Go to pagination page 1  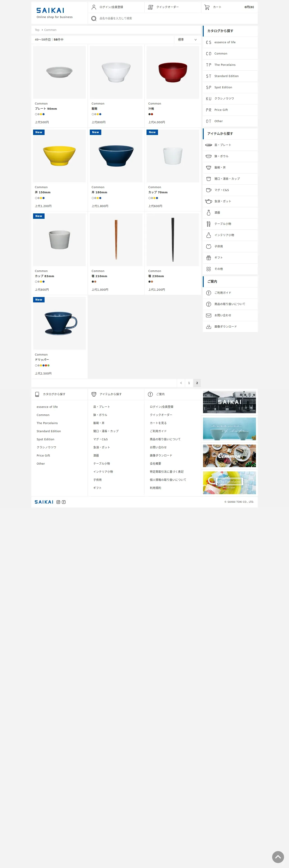[189, 383]
